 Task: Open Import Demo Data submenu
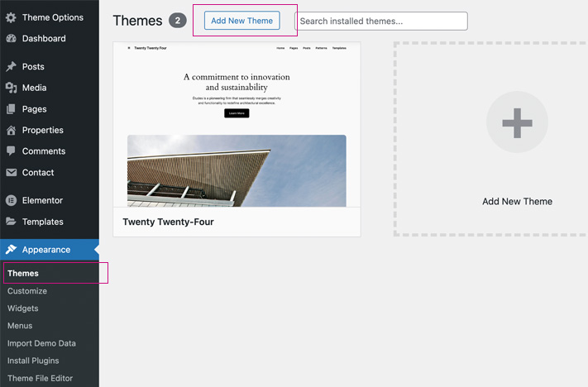[x=41, y=343]
